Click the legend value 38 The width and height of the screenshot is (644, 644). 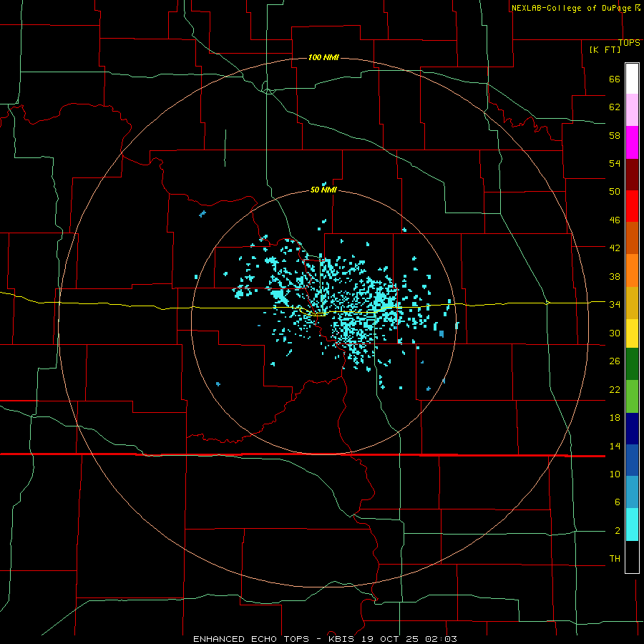615,276
